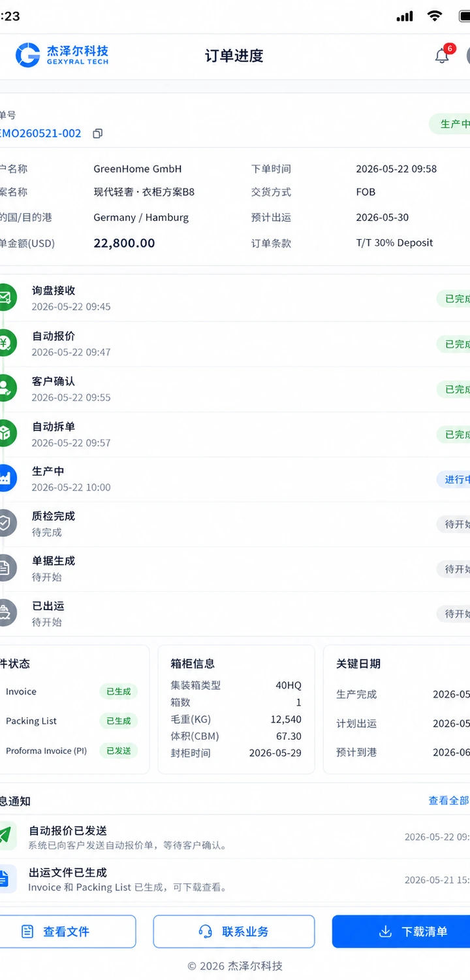Open the 自动报价已发送 notification
This screenshot has height=980, width=470.
(235, 837)
